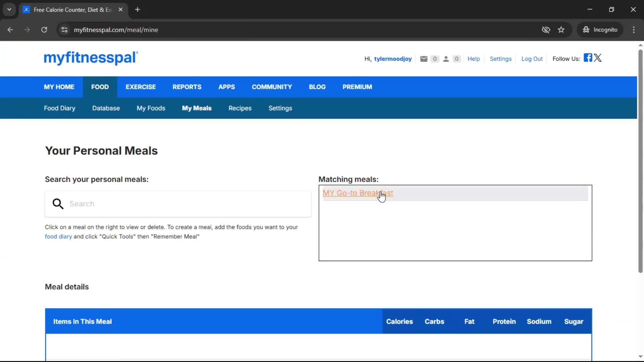Select the FOOD menu
The image size is (644, 362).
[100, 87]
